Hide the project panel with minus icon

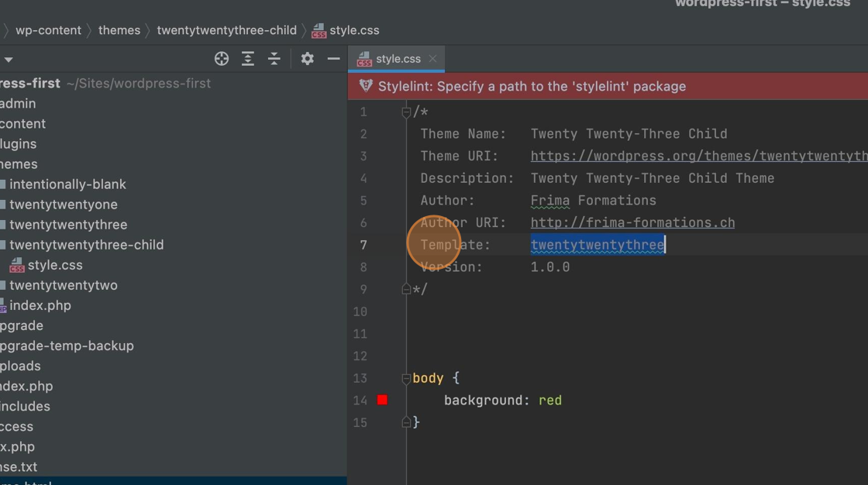pos(334,59)
